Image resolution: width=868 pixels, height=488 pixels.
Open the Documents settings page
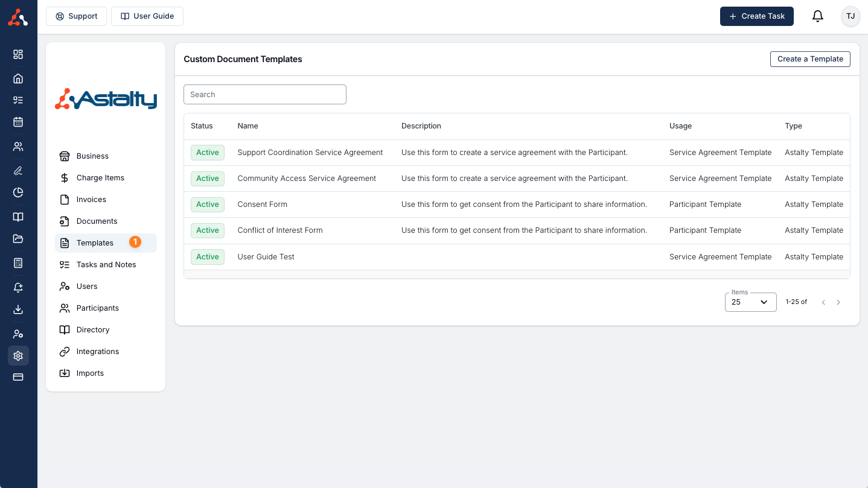(x=106, y=221)
